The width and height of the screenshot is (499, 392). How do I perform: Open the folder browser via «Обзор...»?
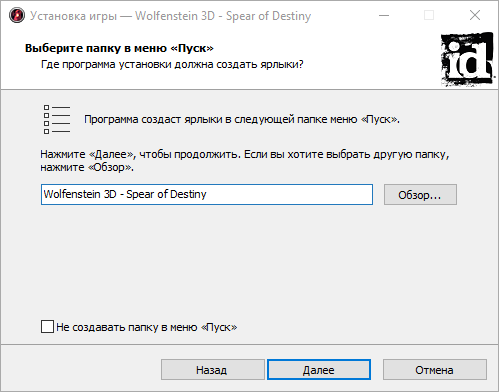click(420, 194)
